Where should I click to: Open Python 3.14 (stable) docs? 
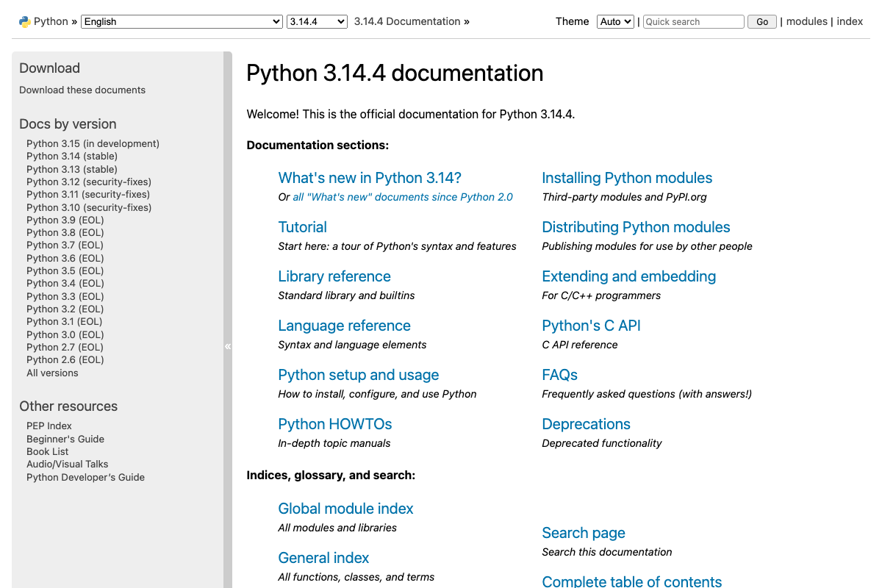pos(72,156)
